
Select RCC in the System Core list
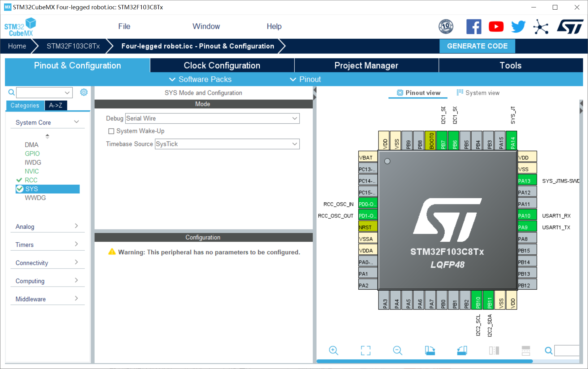(31, 180)
